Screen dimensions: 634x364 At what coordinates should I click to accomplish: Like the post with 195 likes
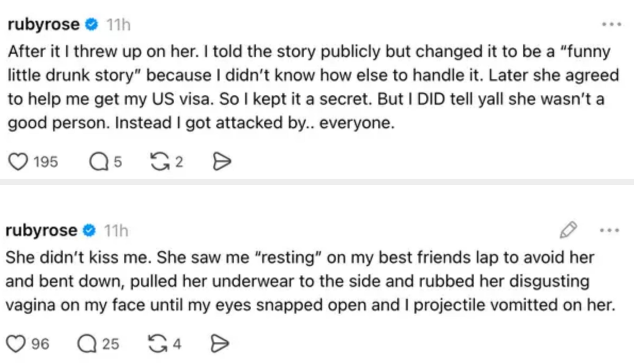coord(18,162)
